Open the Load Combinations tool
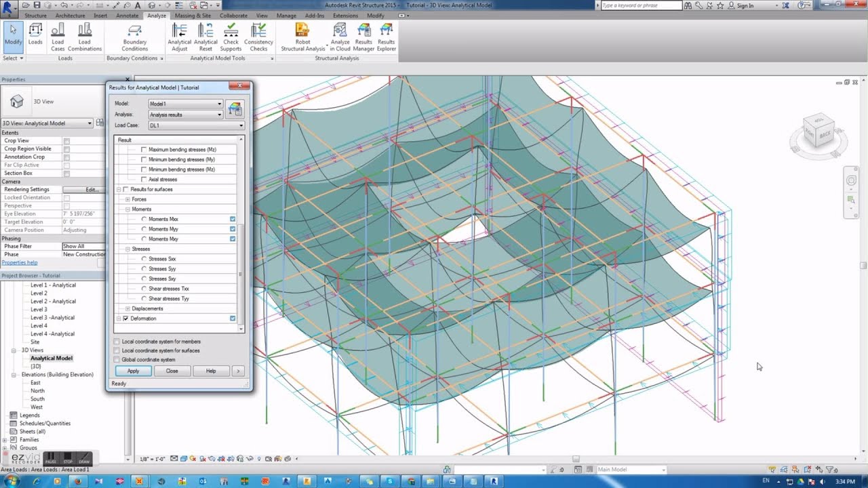Image resolution: width=868 pixels, height=488 pixels. click(84, 34)
